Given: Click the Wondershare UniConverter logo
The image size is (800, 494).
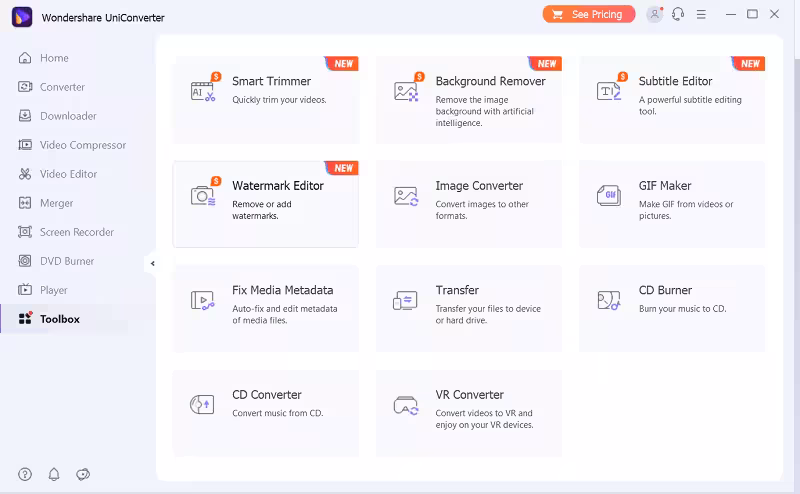Looking at the screenshot, I should pyautogui.click(x=22, y=17).
